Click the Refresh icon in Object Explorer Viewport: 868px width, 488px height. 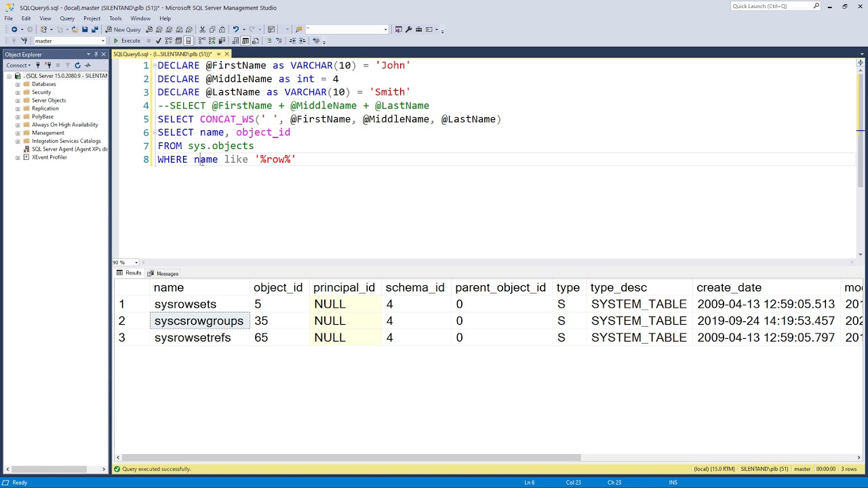click(x=77, y=65)
